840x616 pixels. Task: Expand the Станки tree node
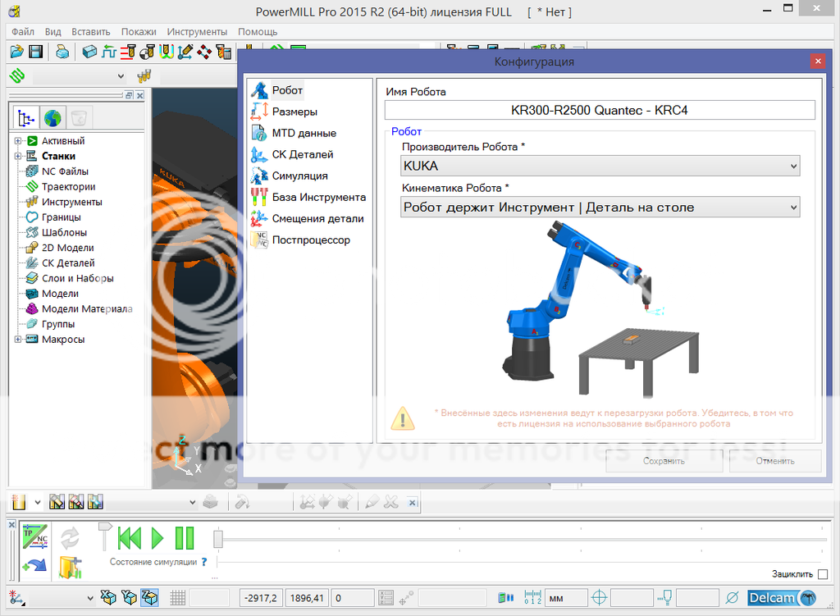[x=18, y=156]
